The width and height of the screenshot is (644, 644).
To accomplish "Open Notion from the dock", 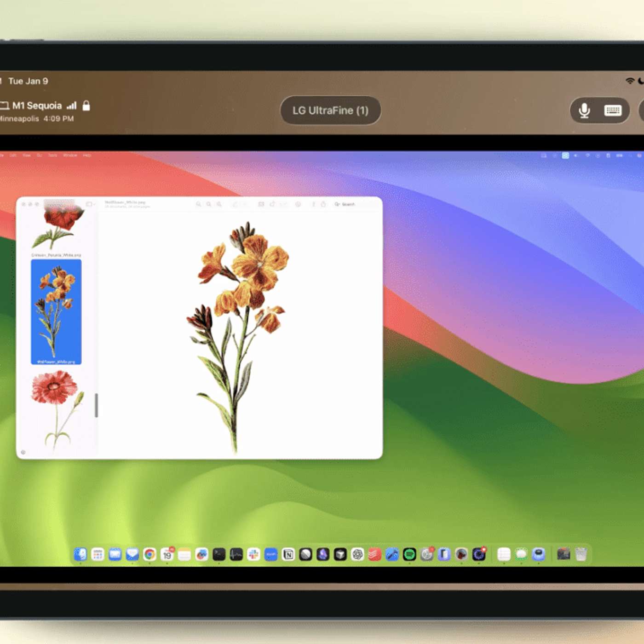I will (288, 554).
